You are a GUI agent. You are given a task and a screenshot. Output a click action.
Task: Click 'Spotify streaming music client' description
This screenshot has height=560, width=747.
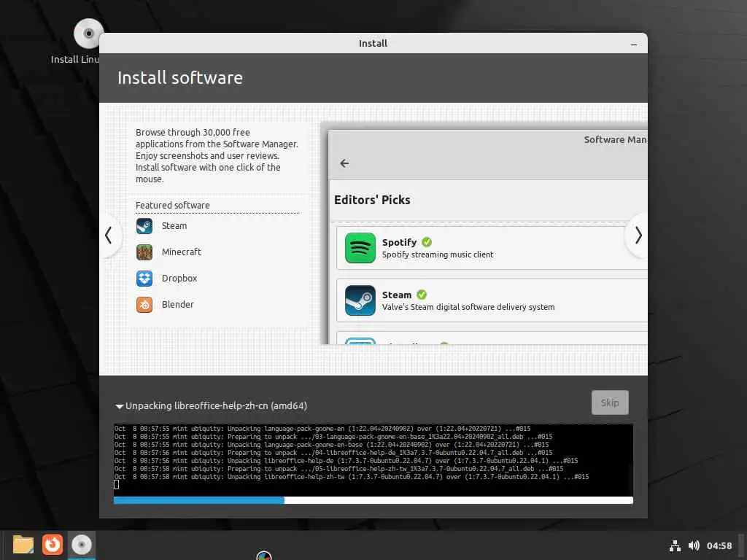click(438, 254)
